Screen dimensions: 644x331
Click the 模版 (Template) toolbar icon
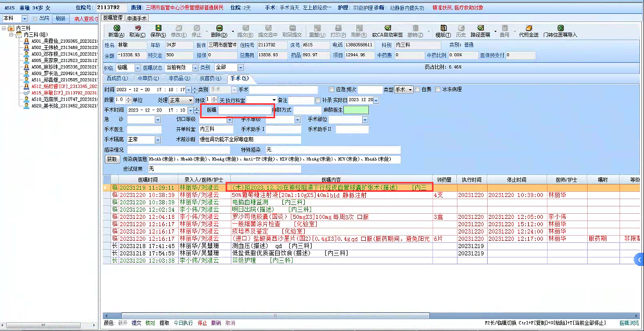[x=443, y=28]
